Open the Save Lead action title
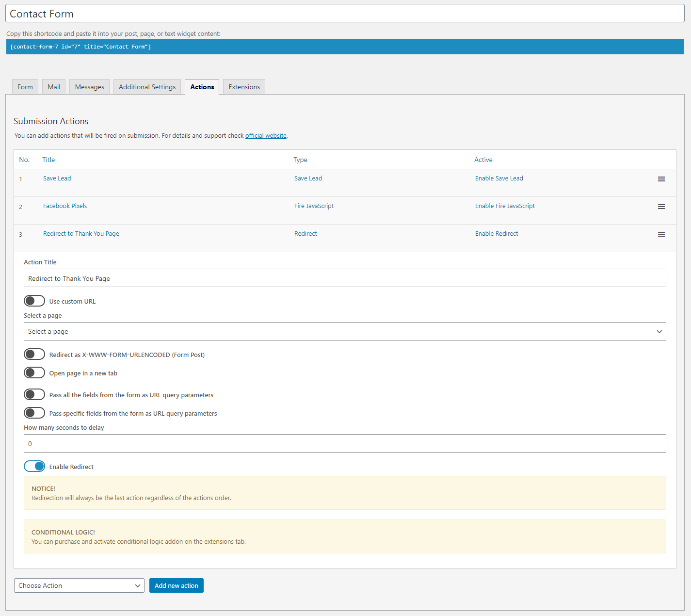 57,178
